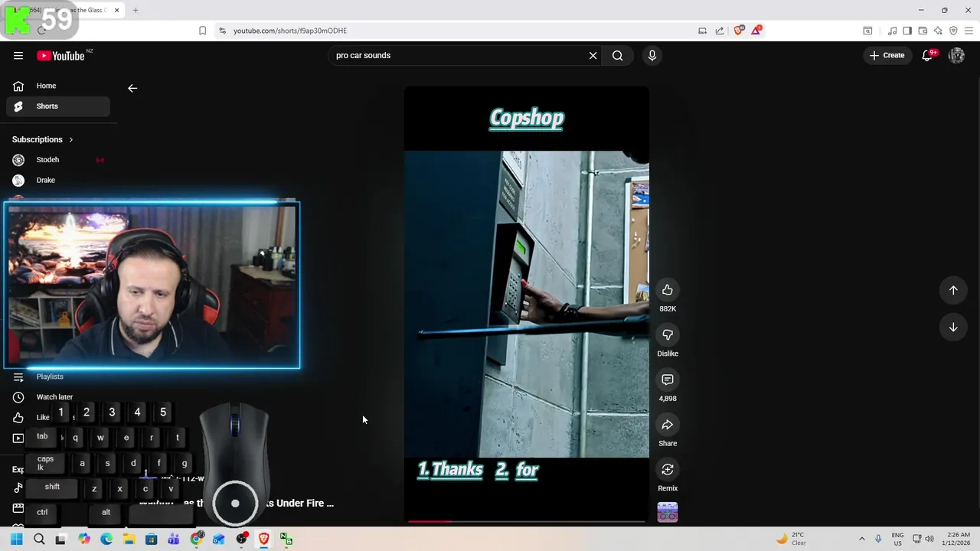Toggle the browser sidebar panel

pyautogui.click(x=907, y=31)
